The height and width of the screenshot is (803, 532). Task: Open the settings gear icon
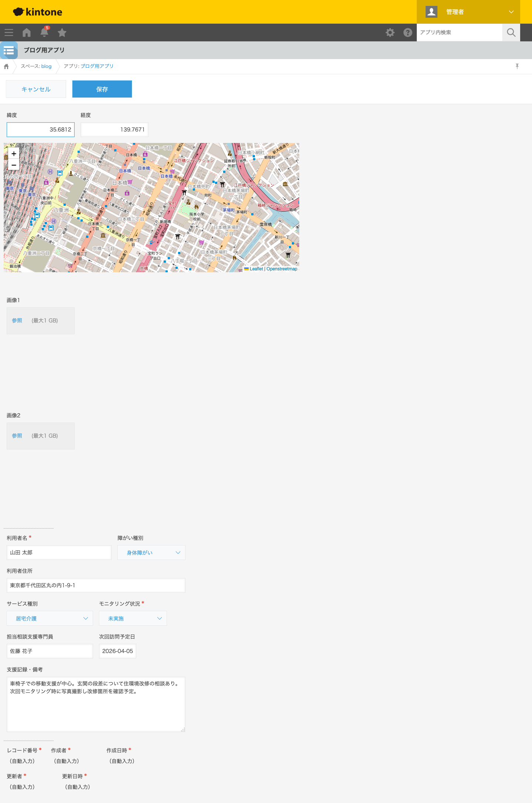click(390, 33)
